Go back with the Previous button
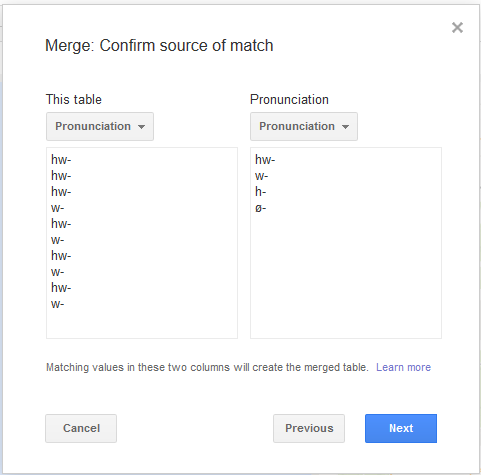This screenshot has width=481, height=475. [309, 428]
